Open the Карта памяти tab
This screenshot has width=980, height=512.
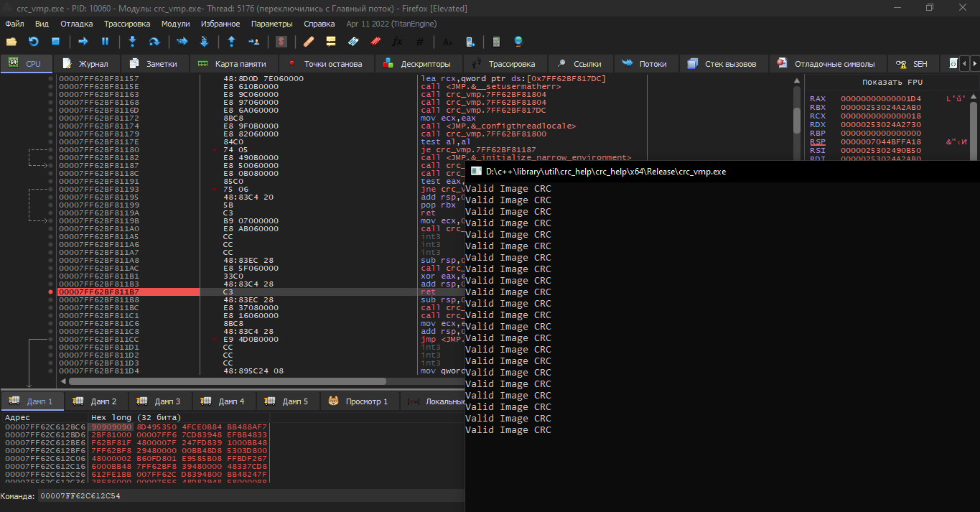pos(233,64)
